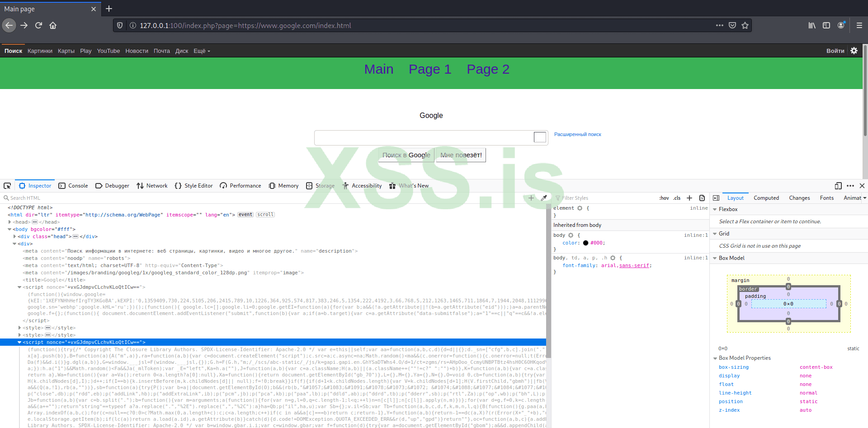This screenshot has width=868, height=428.
Task: Open the Style Editor tab
Action: click(x=193, y=186)
